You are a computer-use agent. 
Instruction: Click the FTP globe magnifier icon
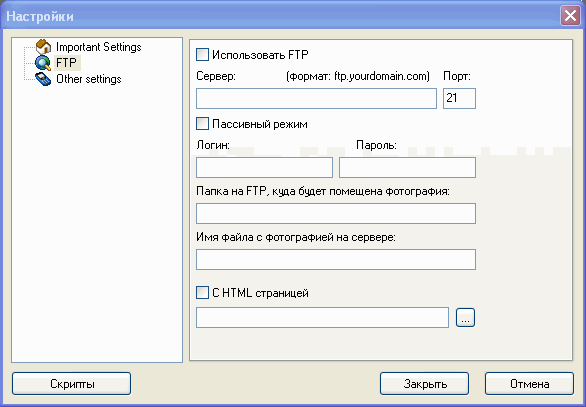pyautogui.click(x=43, y=63)
